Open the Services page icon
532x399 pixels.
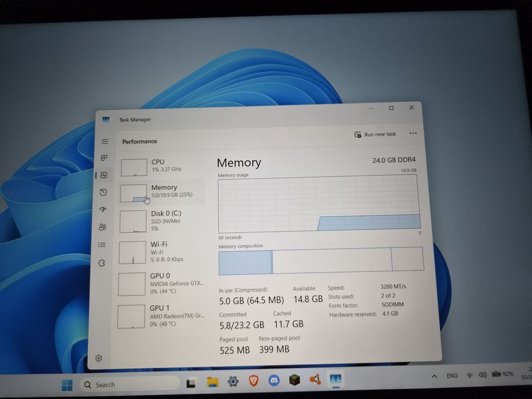coord(101,263)
